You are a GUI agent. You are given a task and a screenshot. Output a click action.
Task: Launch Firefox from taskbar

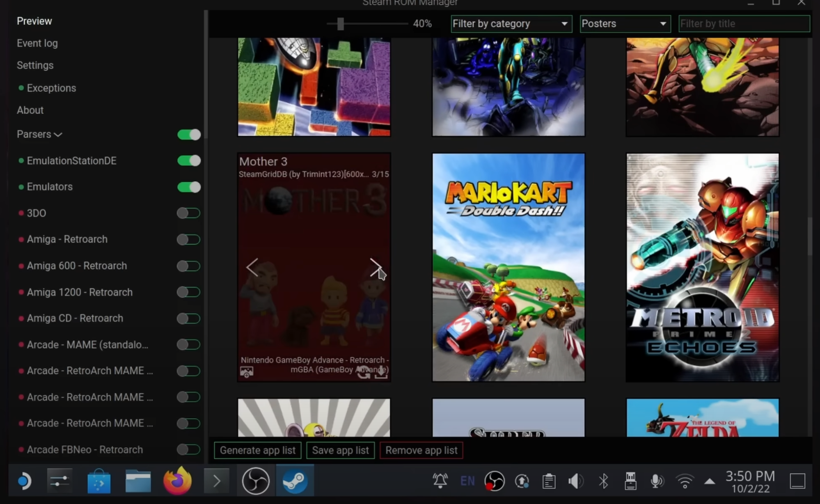(177, 480)
